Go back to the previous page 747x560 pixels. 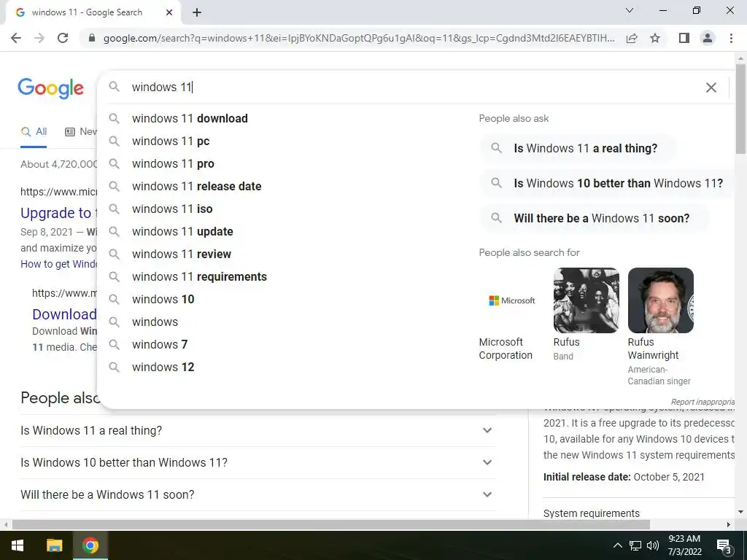[16, 38]
